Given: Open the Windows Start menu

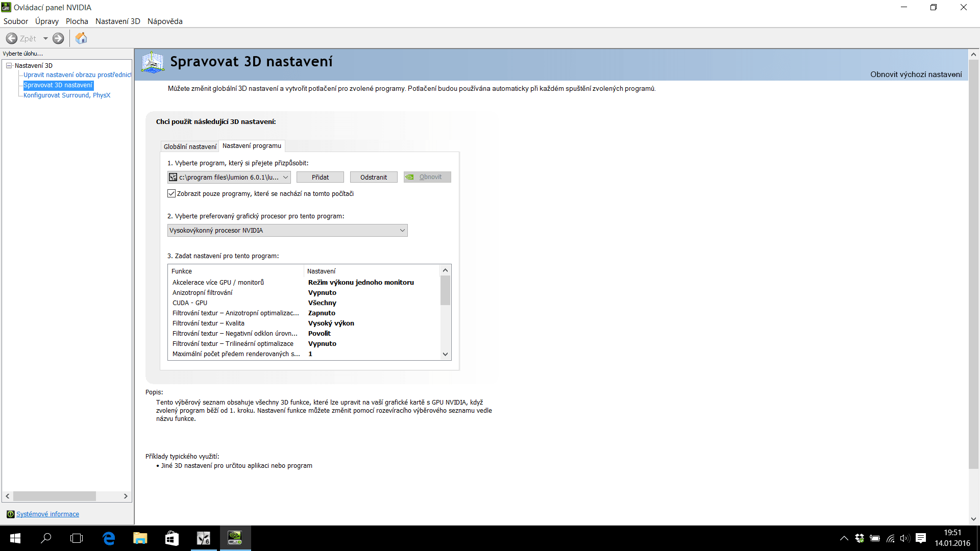Looking at the screenshot, I should pos(15,538).
